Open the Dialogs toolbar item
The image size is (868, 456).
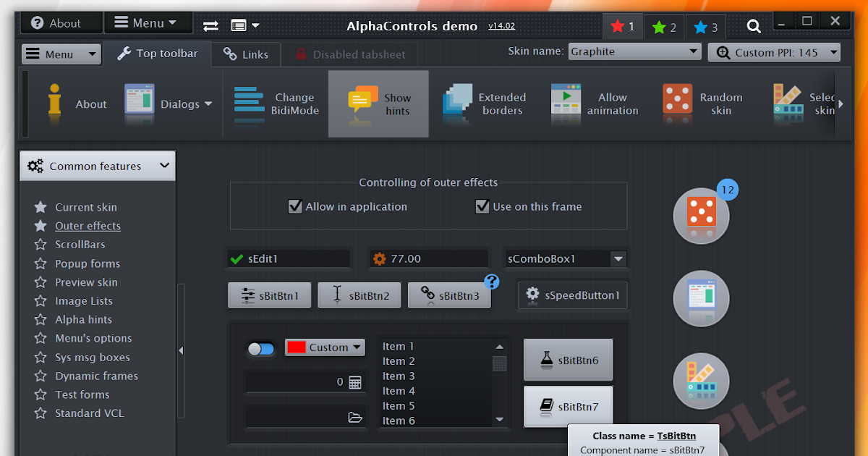169,104
